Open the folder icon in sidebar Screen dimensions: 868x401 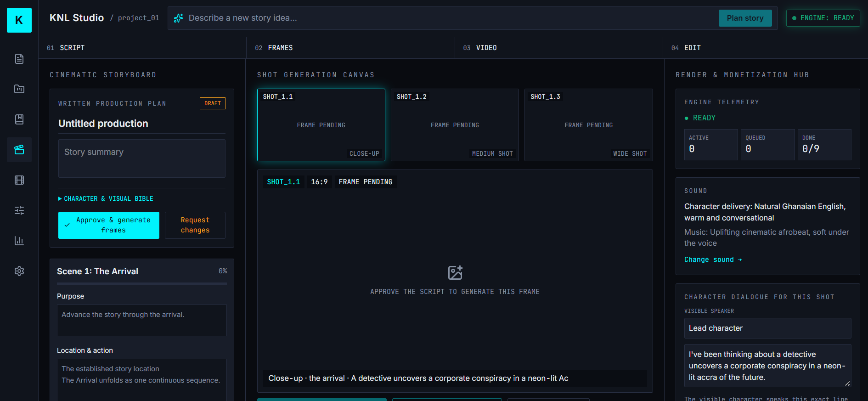tap(19, 89)
